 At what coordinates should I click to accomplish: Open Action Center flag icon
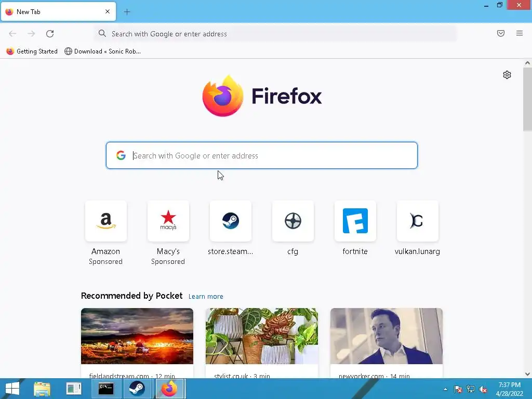pos(458,389)
